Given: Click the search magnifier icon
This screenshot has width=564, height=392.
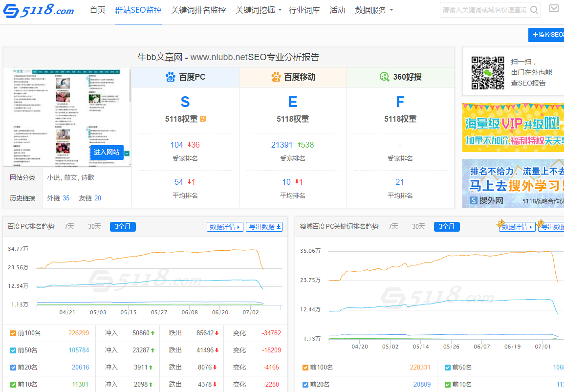Looking at the screenshot, I should [x=534, y=10].
